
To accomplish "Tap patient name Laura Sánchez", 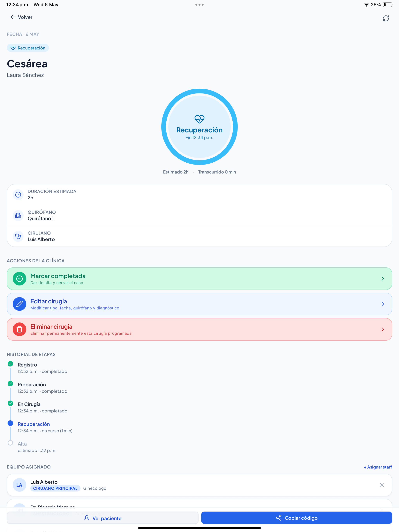I will (x=25, y=75).
